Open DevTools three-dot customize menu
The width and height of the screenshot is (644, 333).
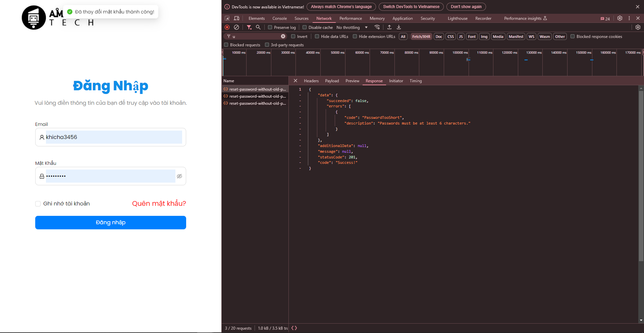[x=629, y=18]
